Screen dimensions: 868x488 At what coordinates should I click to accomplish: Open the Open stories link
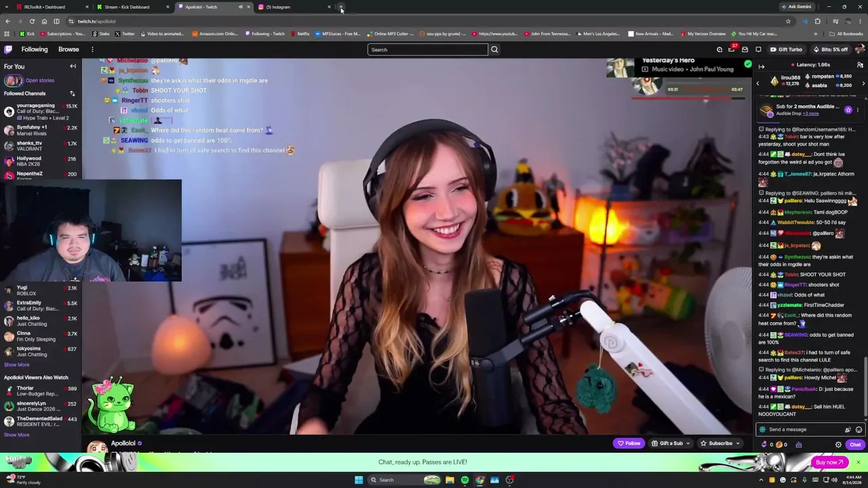point(40,81)
